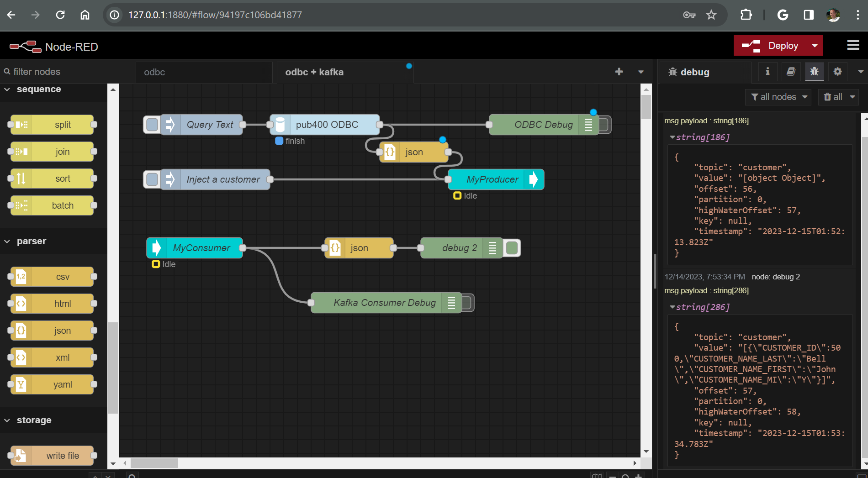
Task: Select the Query Text inject node
Action: (201, 125)
